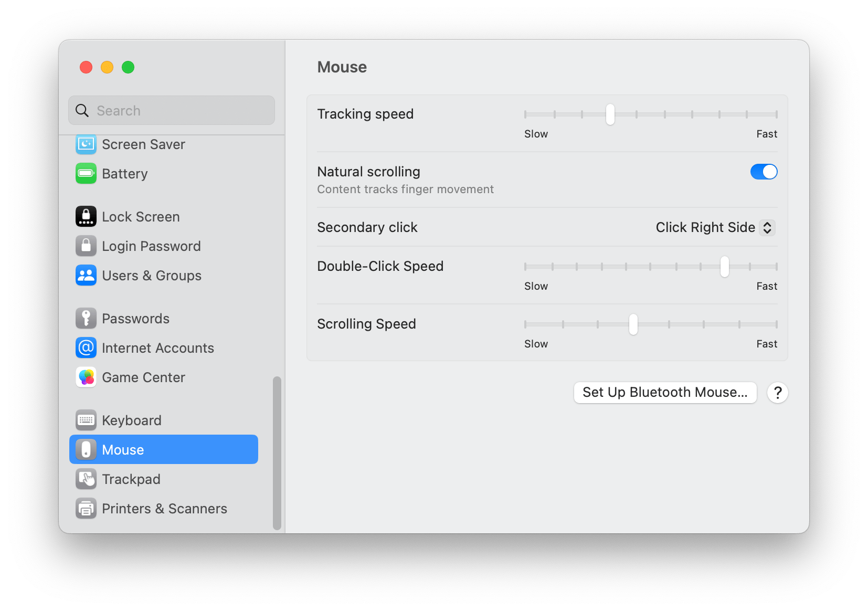
Task: Click the Printers & Scanners icon
Action: [86, 508]
